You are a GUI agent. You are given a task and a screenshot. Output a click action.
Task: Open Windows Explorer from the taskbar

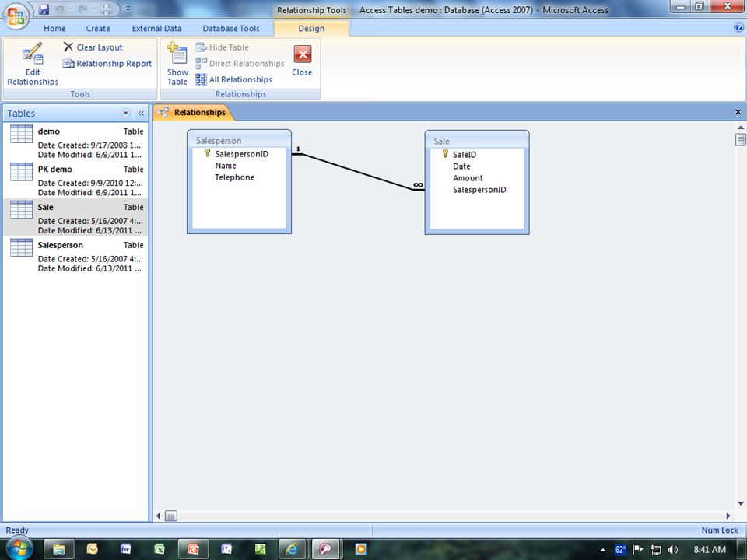click(58, 550)
